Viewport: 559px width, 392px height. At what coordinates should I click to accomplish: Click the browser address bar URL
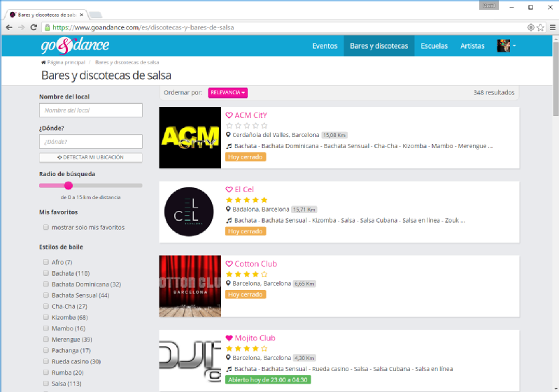click(x=143, y=27)
